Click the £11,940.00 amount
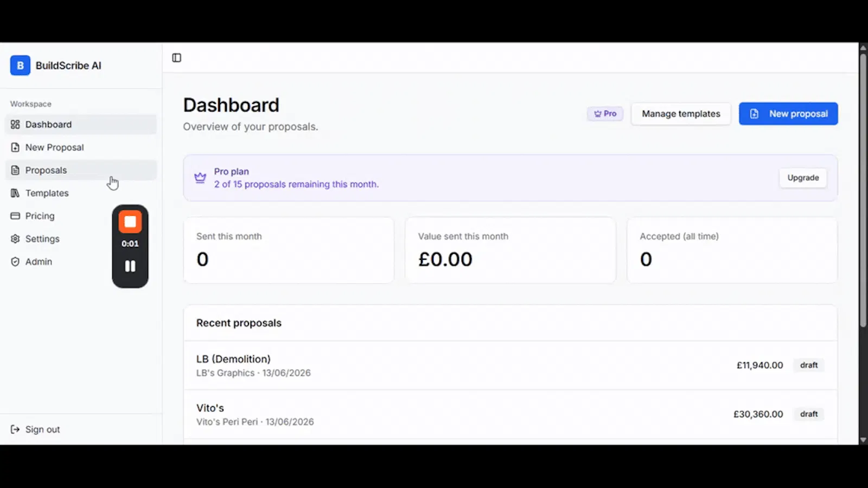This screenshot has width=868, height=488. (x=759, y=365)
